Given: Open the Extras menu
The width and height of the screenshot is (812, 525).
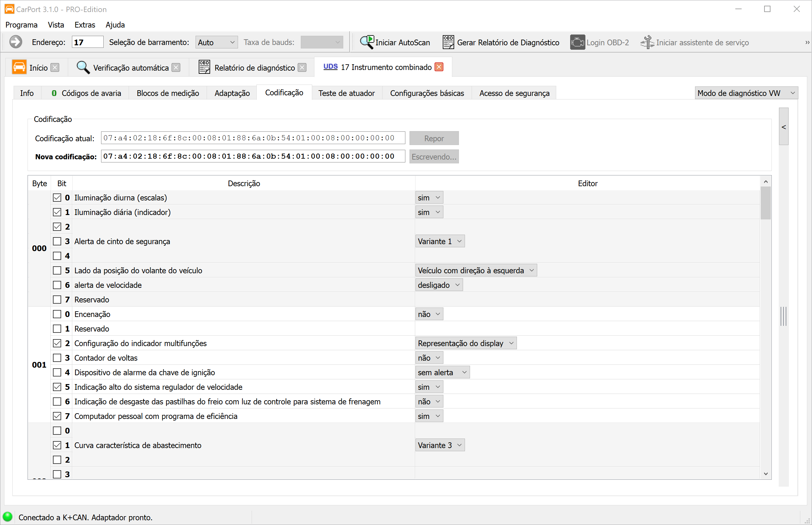Looking at the screenshot, I should tap(85, 25).
